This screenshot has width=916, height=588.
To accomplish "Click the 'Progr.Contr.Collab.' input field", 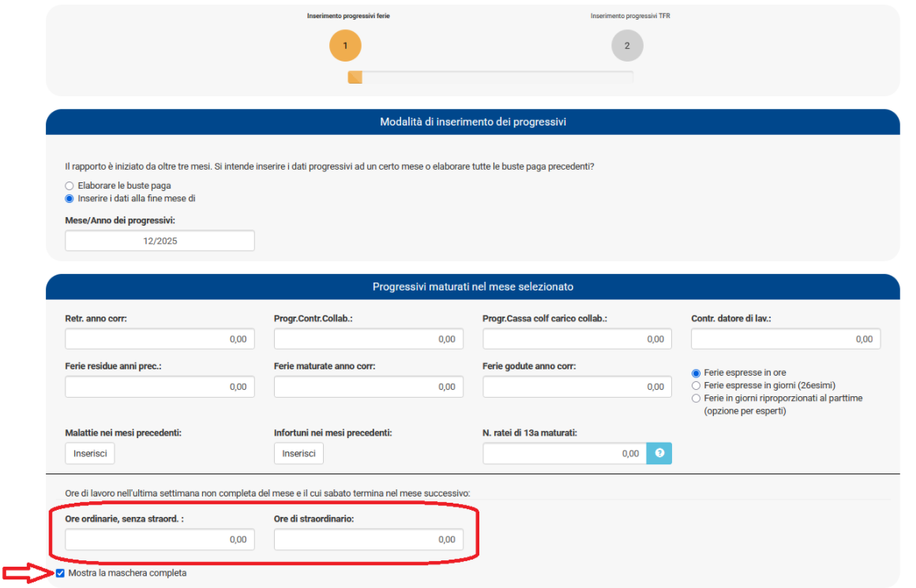I will pyautogui.click(x=368, y=339).
